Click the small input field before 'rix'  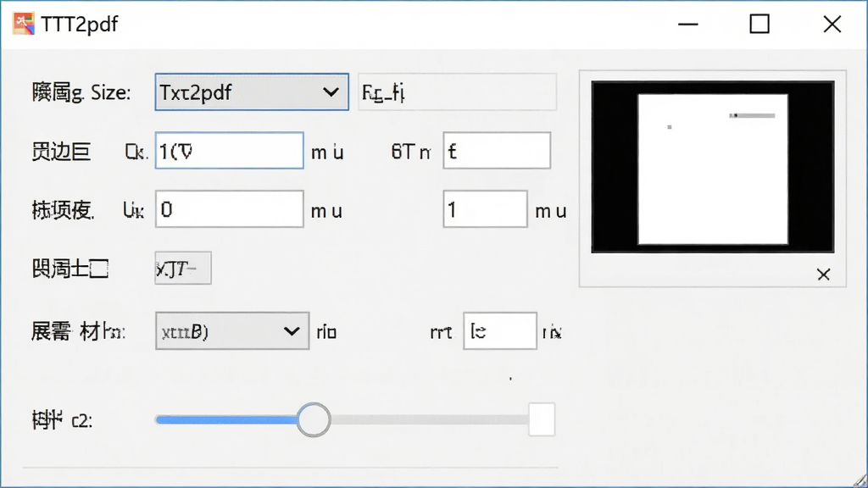point(500,331)
